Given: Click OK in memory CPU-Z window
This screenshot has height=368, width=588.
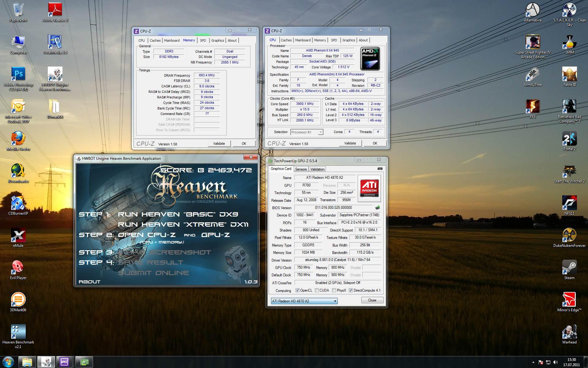Looking at the screenshot, I should click(x=244, y=144).
